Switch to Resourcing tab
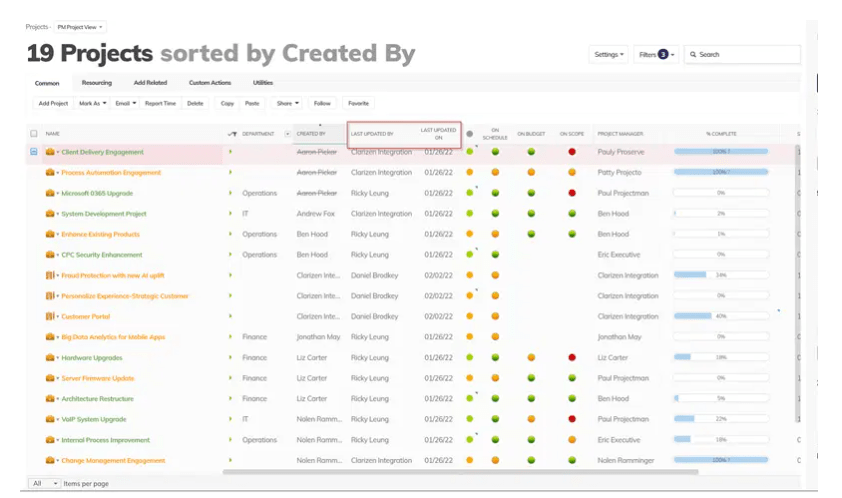The width and height of the screenshot is (842, 498). (x=97, y=83)
